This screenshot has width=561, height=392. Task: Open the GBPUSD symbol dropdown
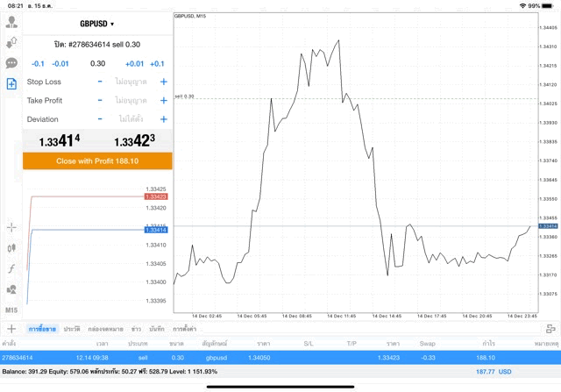click(97, 24)
